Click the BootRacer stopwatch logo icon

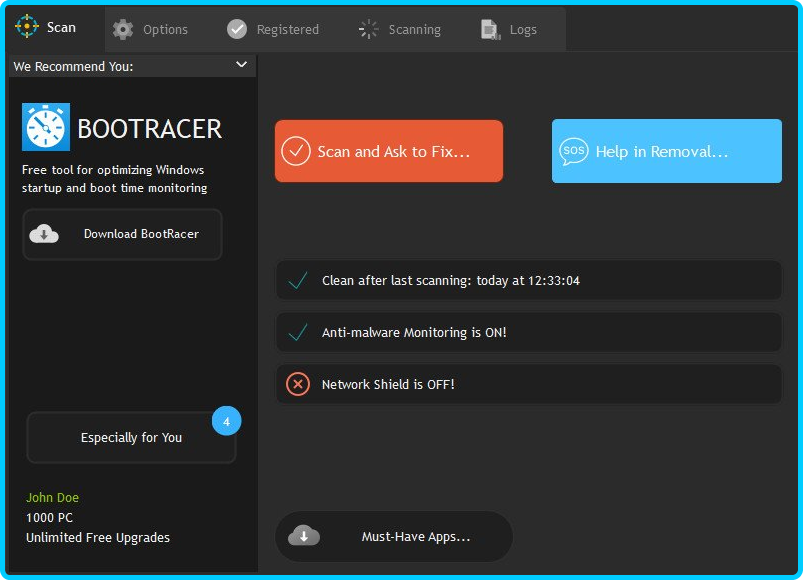pos(46,127)
